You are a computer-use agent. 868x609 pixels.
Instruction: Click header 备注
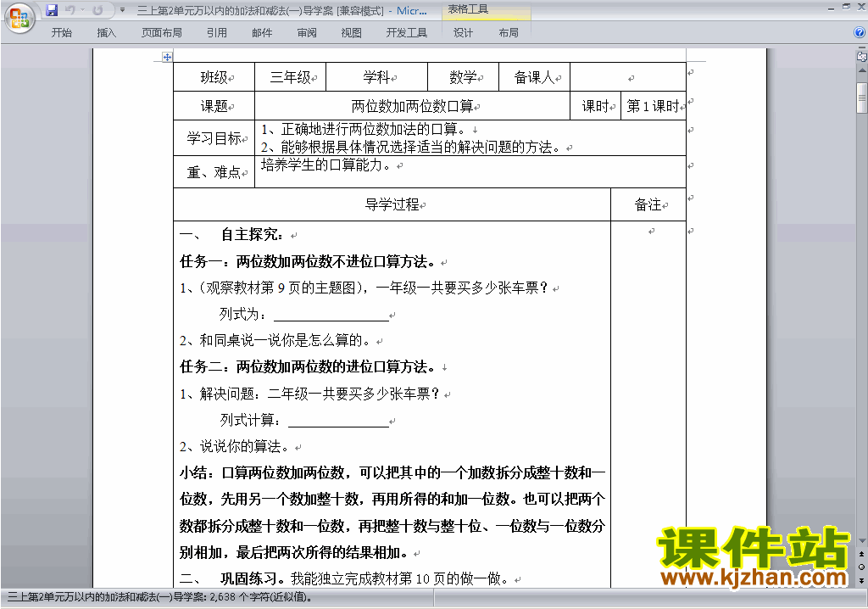(648, 204)
